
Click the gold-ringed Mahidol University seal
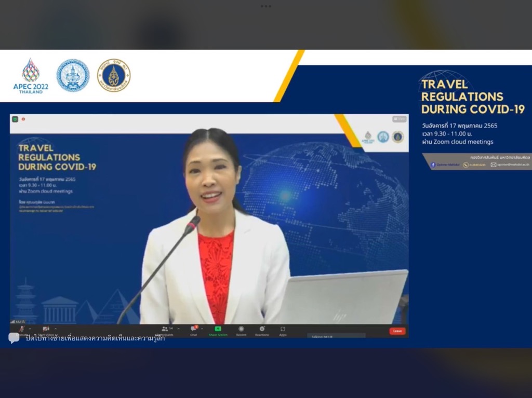pyautogui.click(x=114, y=75)
